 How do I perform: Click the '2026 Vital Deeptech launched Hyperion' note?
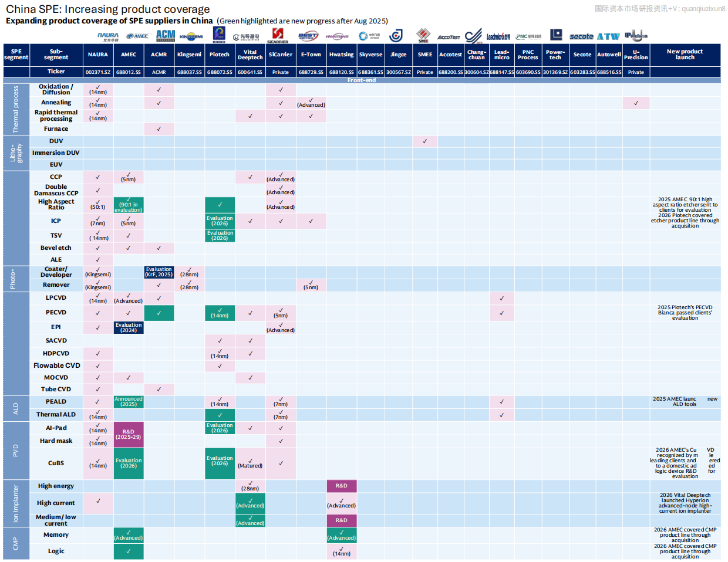[685, 503]
